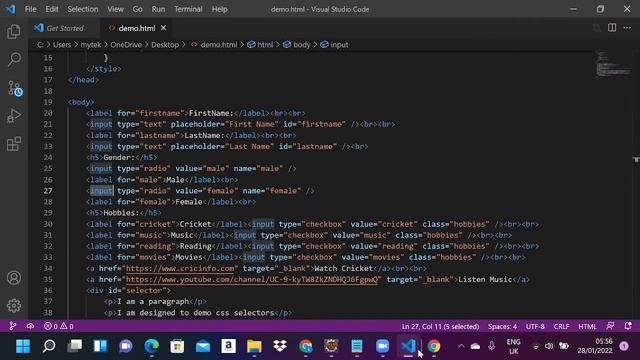Open the File menu
This screenshot has width=640, height=360.
[31, 9]
